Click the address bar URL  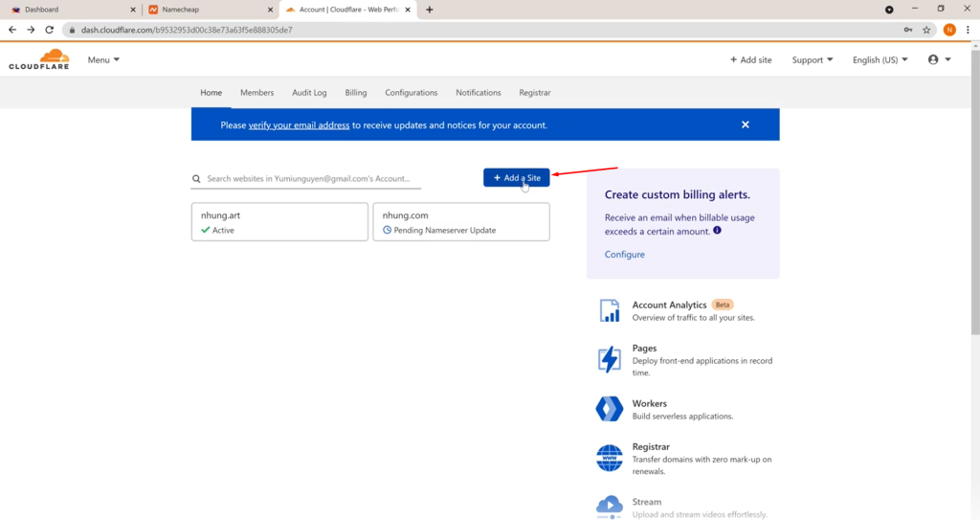point(187,30)
